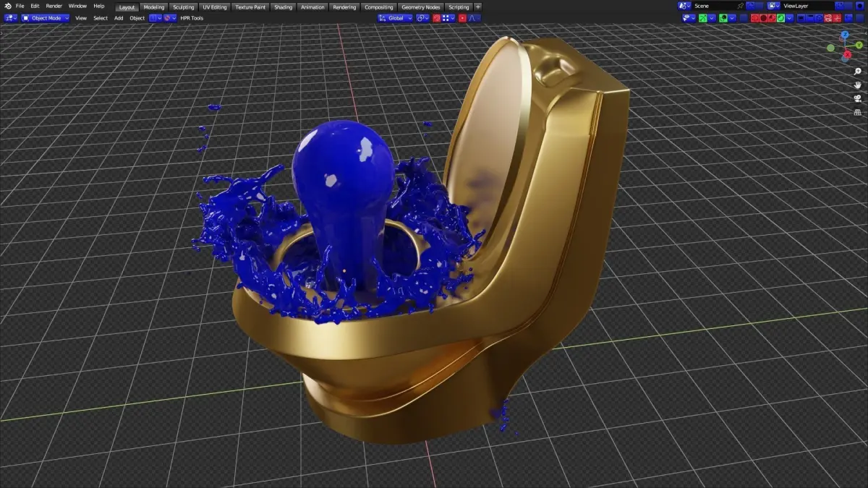Open the Help menu
Screen dimensions: 868x488
[99, 7]
